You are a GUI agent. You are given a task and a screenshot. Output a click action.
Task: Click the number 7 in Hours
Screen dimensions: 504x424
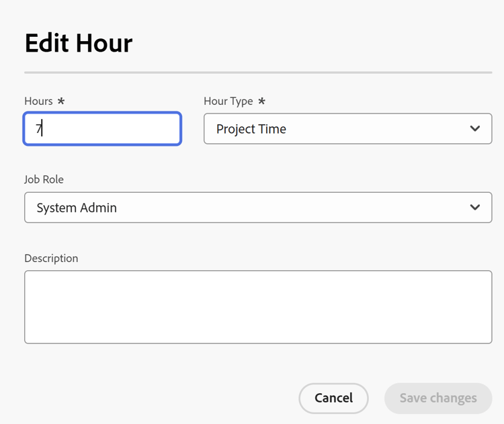tap(39, 129)
